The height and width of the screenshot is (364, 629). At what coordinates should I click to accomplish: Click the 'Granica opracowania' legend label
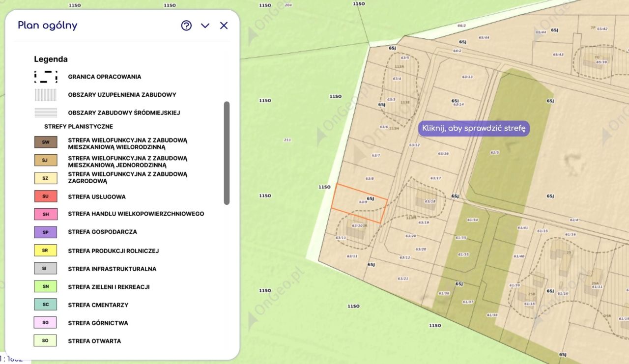pyautogui.click(x=105, y=77)
